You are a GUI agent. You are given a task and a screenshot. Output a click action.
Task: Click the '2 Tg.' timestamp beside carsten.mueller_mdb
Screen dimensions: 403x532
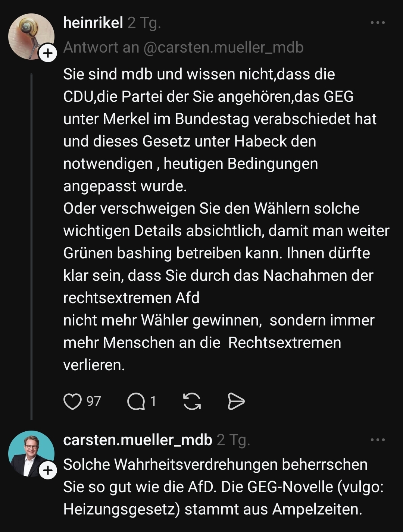coord(233,440)
